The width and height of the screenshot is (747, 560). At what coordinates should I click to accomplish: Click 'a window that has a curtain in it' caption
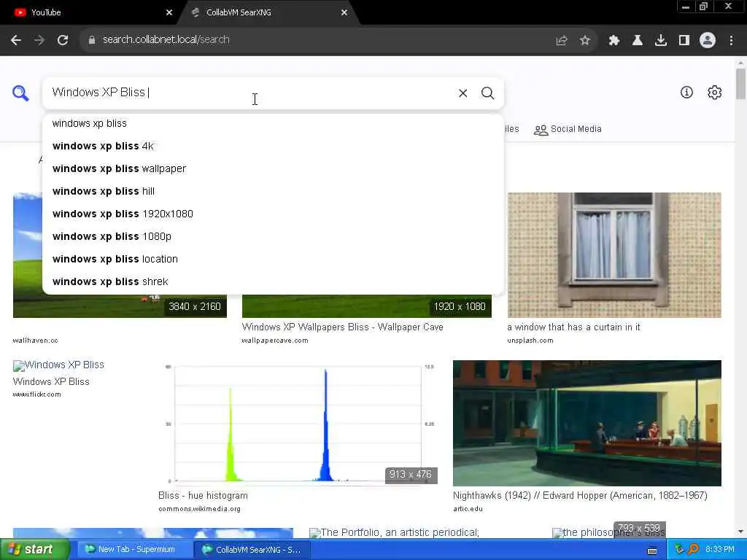[573, 327]
